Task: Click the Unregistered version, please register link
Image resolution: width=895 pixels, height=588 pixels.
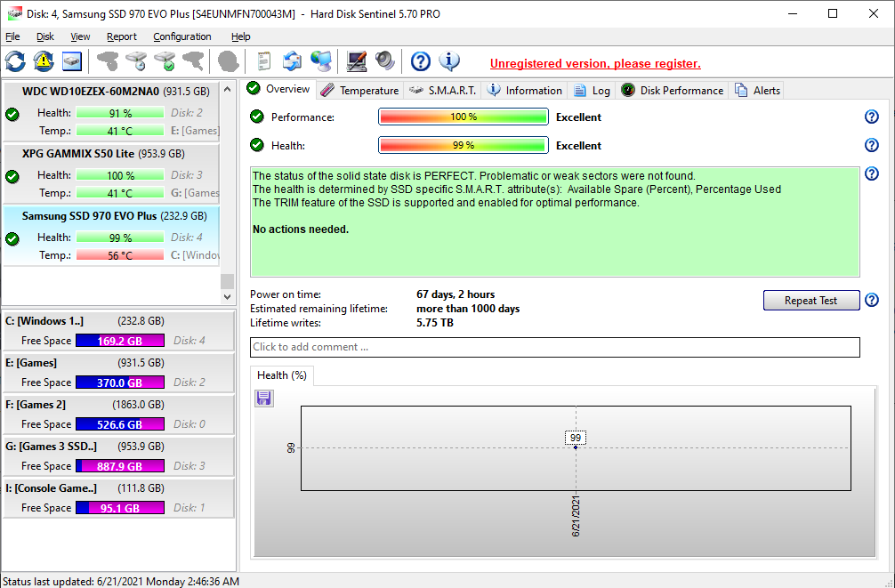Action: pyautogui.click(x=595, y=63)
